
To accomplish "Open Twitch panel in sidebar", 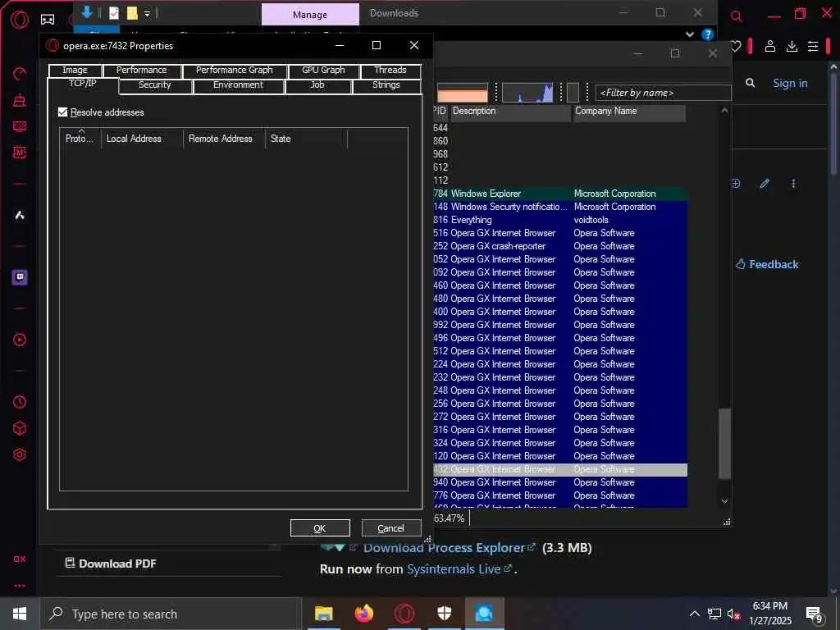I will [x=20, y=277].
